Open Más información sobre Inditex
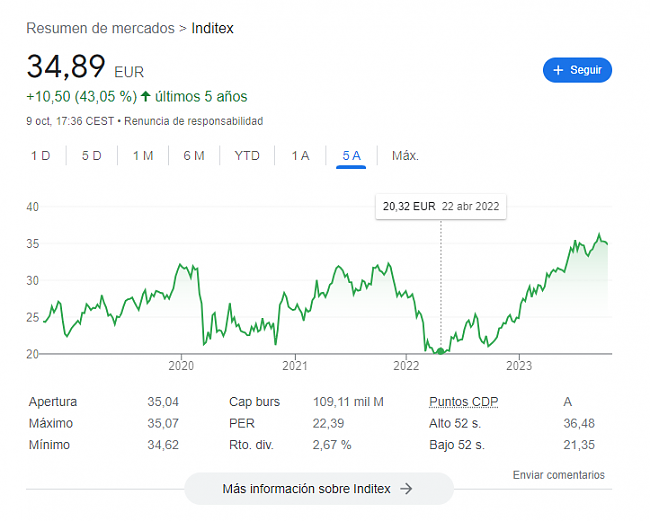650x521 pixels. [319, 489]
